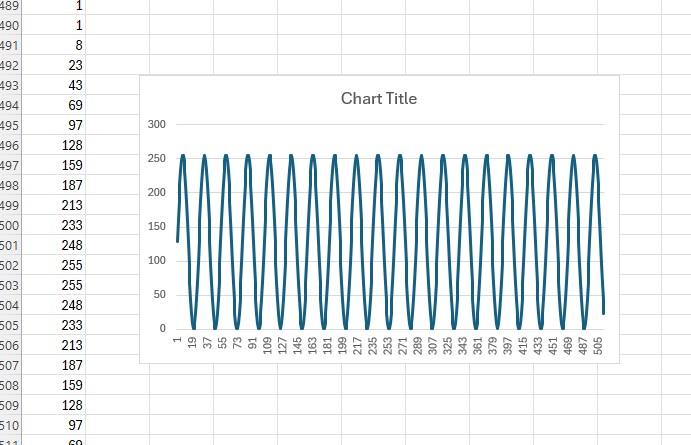Click the 0 label on the vertical axis
This screenshot has height=445, width=691.
click(x=162, y=329)
